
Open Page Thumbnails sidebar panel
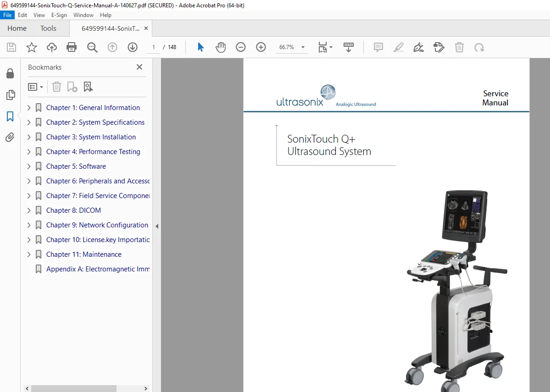click(11, 94)
